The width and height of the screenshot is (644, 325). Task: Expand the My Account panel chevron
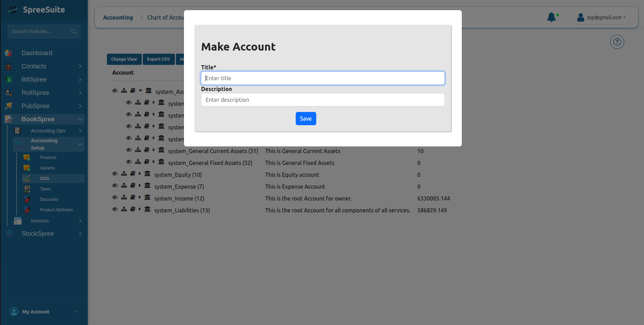pyautogui.click(x=76, y=311)
